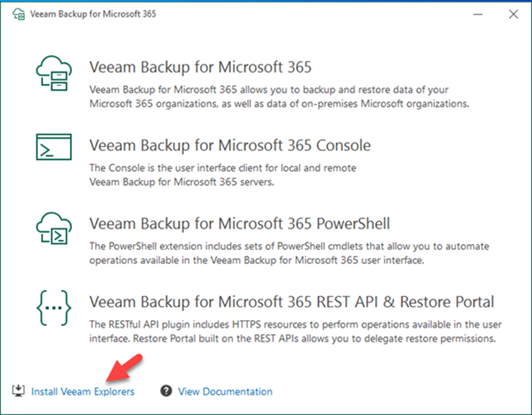The image size is (532, 415).
Task: Click the cloud server icon for Veeam Backup
Action: coord(54,73)
